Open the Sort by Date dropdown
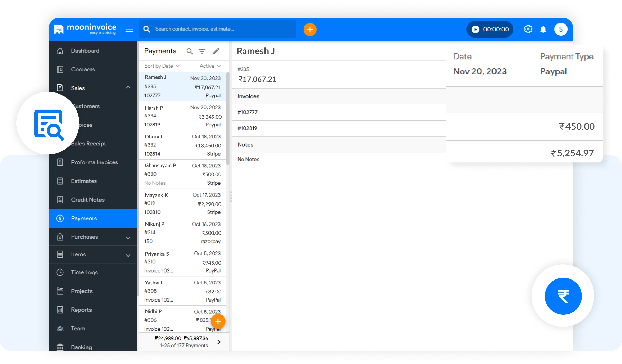622x364 pixels. point(162,66)
